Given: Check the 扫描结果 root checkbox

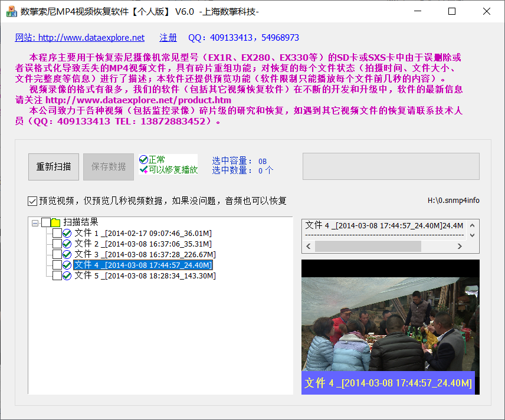Looking at the screenshot, I should pyautogui.click(x=46, y=222).
